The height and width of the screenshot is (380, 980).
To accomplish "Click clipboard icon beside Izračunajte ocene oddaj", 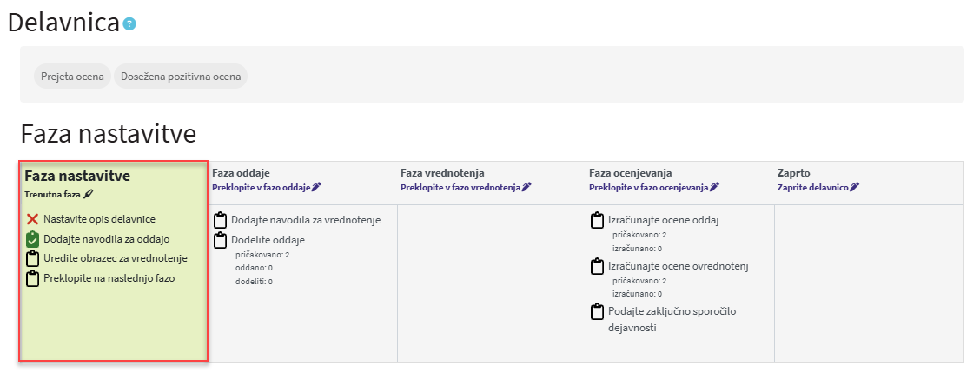I will [598, 220].
